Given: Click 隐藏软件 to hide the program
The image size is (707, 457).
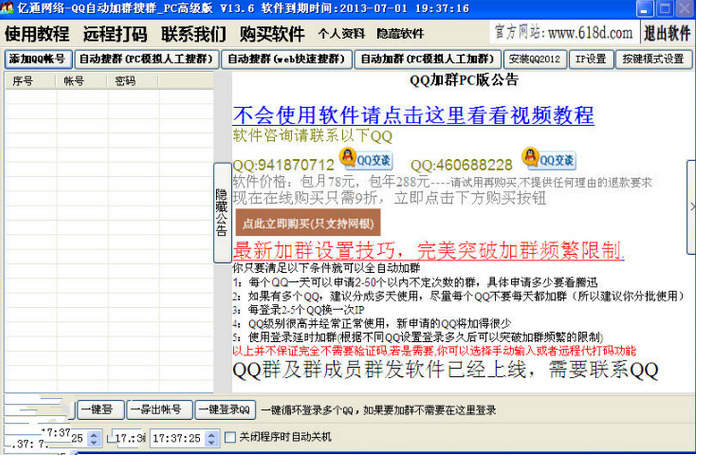Looking at the screenshot, I should 400,34.
